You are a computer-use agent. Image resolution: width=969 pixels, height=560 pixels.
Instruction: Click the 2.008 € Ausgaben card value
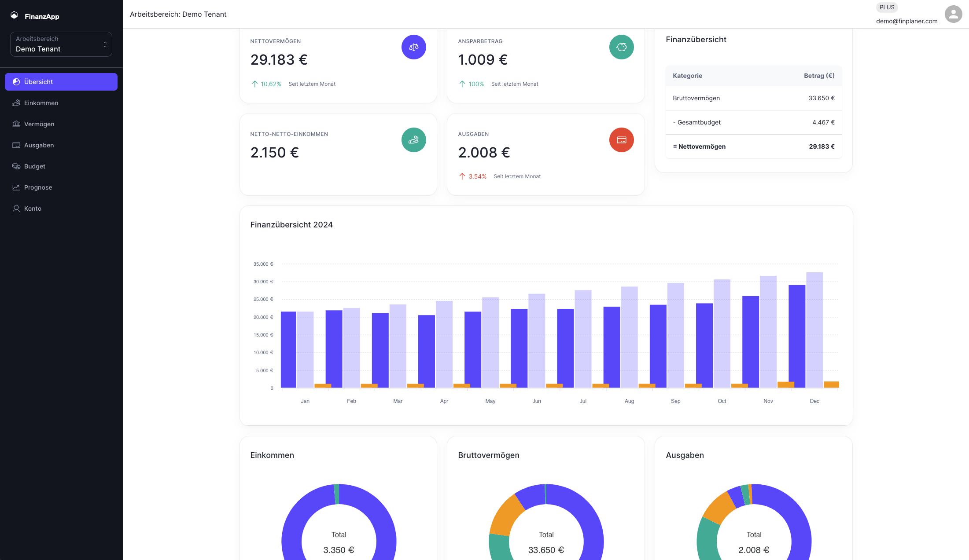(484, 153)
